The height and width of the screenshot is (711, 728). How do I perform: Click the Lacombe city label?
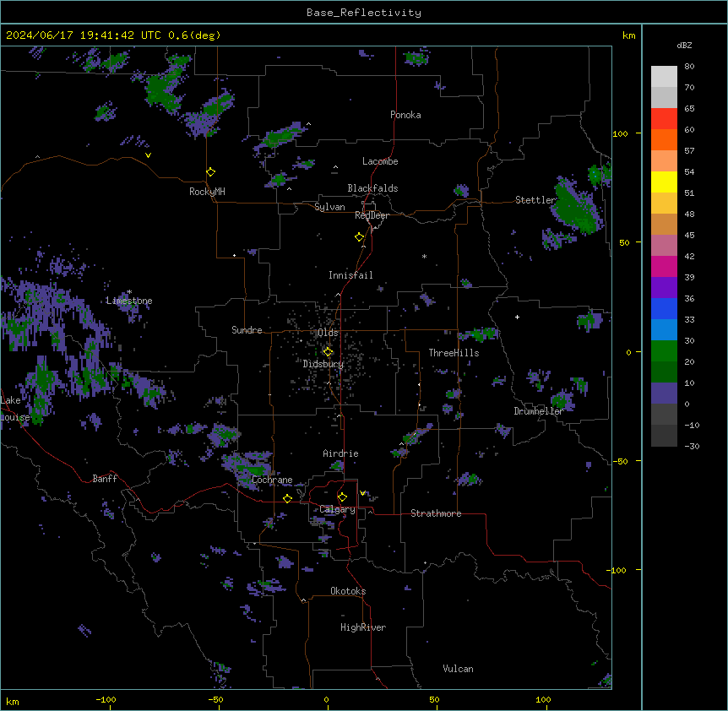pyautogui.click(x=380, y=161)
